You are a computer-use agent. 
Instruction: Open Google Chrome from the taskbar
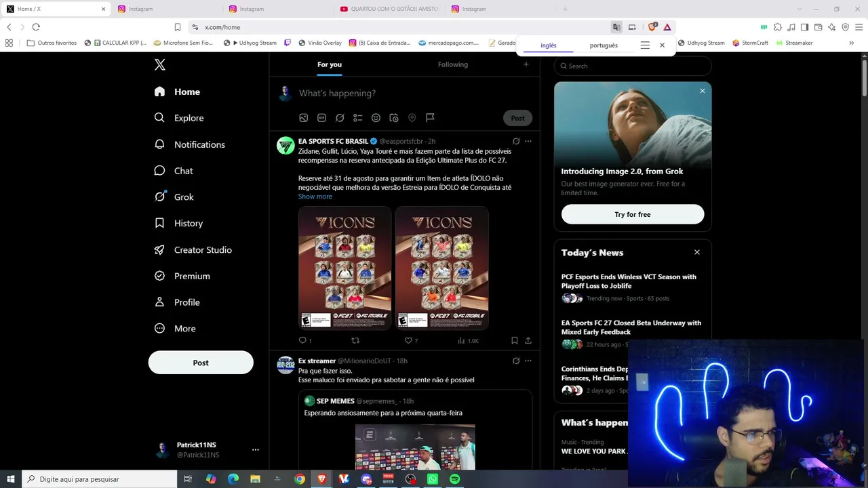(300, 479)
